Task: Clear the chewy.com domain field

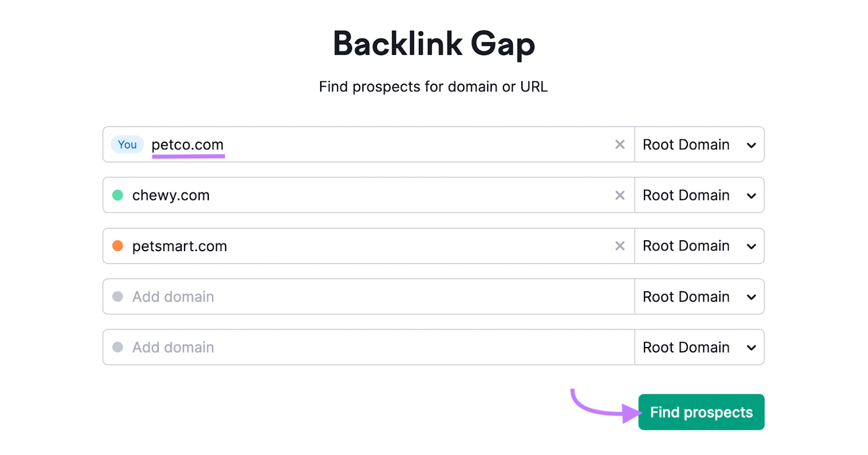Action: click(x=620, y=195)
